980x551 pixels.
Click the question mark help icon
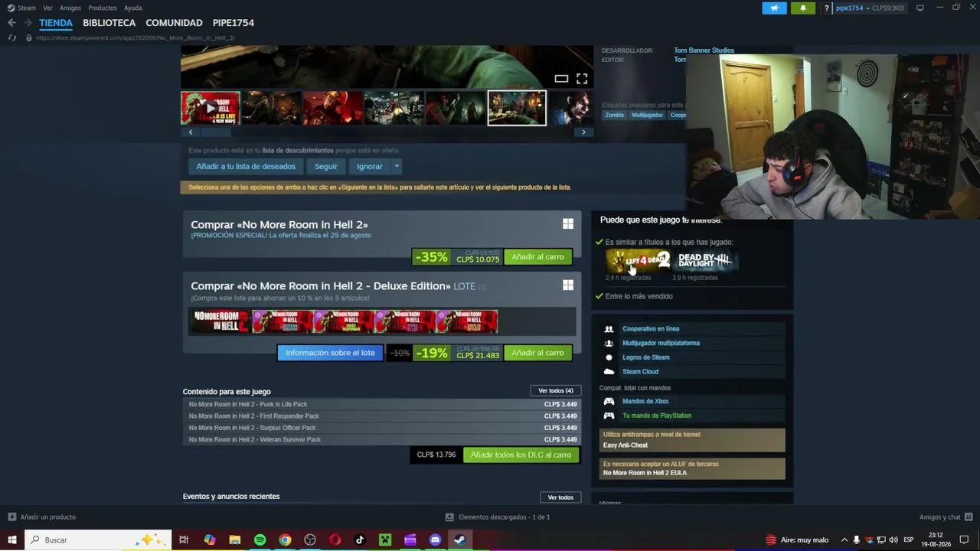click(826, 8)
